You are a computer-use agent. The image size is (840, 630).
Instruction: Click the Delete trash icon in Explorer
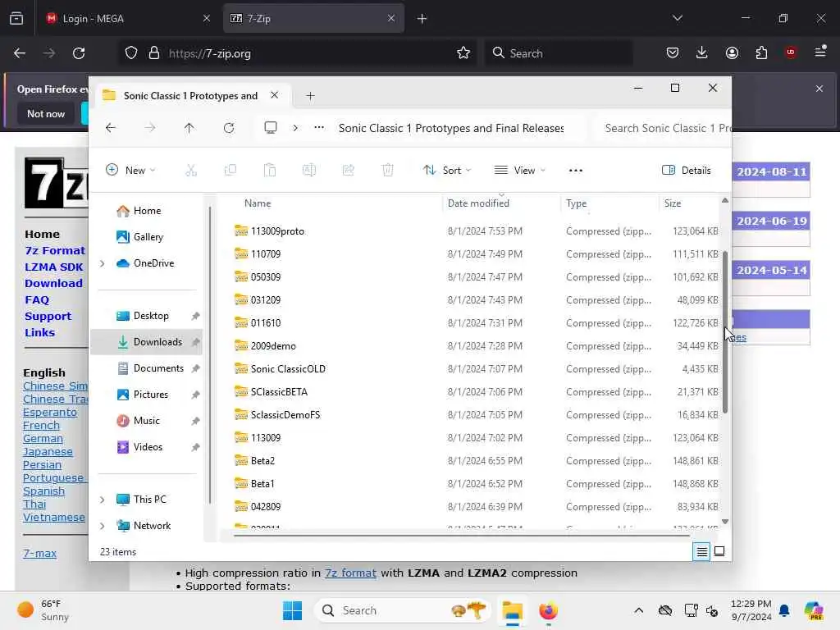click(388, 171)
